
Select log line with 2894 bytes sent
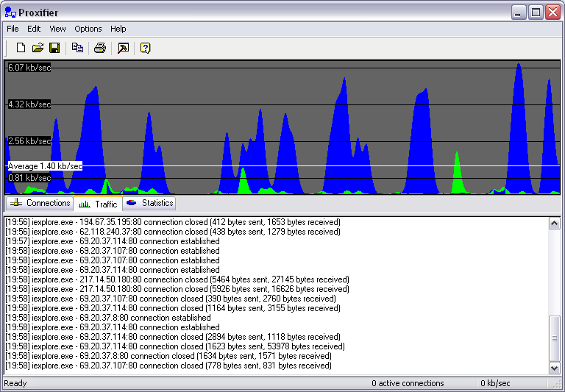coord(173,337)
